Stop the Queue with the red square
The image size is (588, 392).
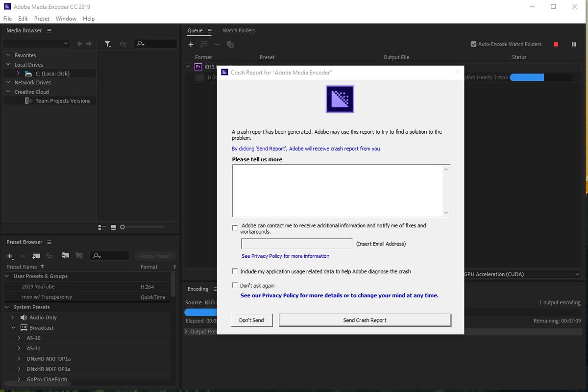click(x=556, y=44)
